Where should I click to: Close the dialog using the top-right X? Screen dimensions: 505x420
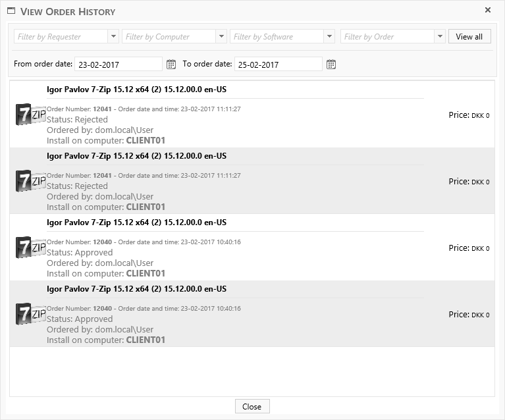coord(488,11)
